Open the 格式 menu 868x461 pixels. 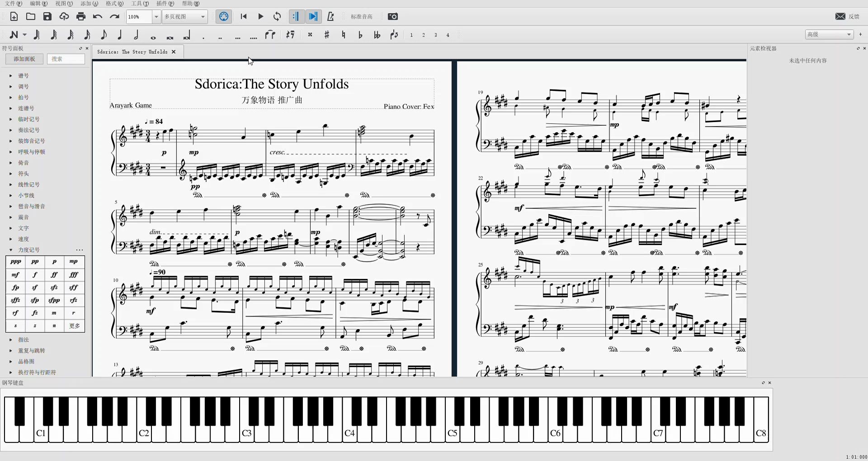(115, 4)
